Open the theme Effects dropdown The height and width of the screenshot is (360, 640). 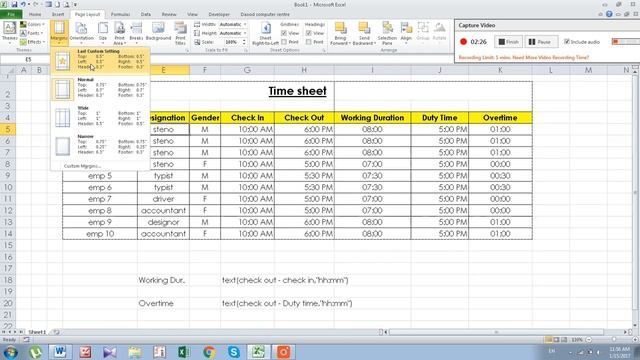[x=32, y=42]
